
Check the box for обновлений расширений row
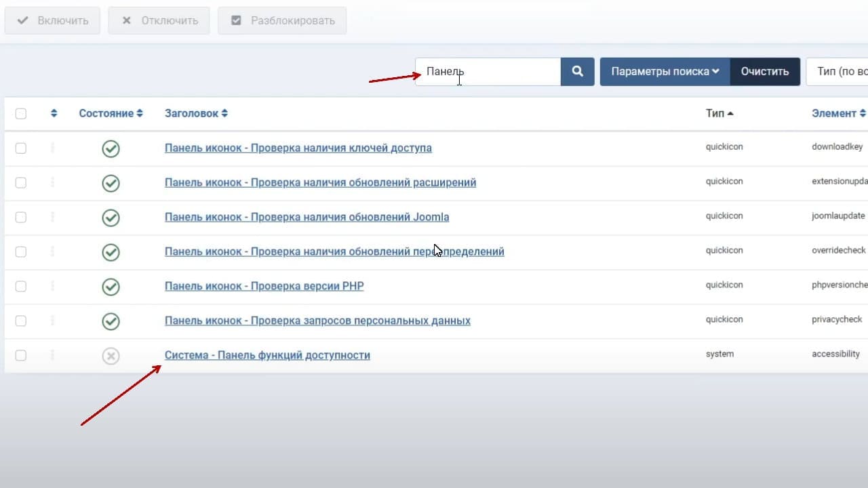click(21, 183)
